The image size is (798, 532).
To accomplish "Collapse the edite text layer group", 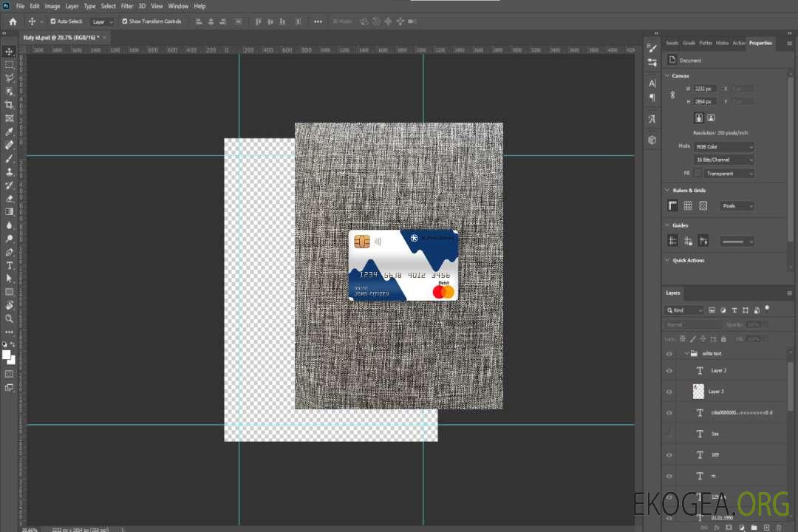I will pos(686,354).
